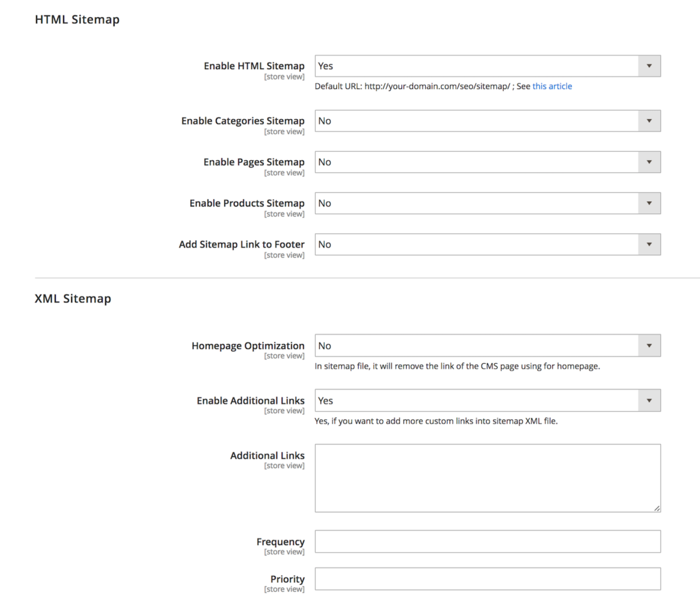
Task: Open the 'this article' link
Action: 552,86
